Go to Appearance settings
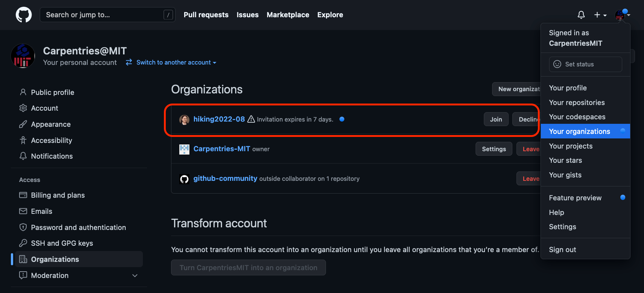Viewport: 644px width, 293px height. 79,124
